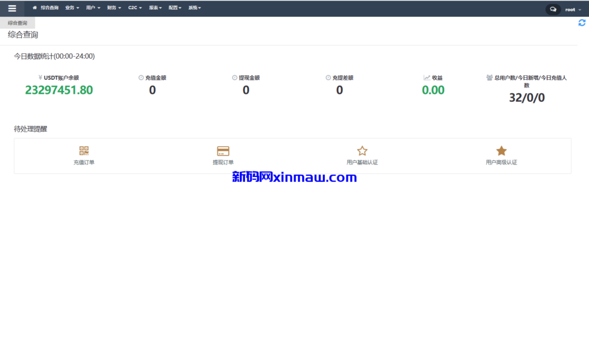Open the 财务 dropdown menu
589x364 pixels.
click(x=114, y=9)
